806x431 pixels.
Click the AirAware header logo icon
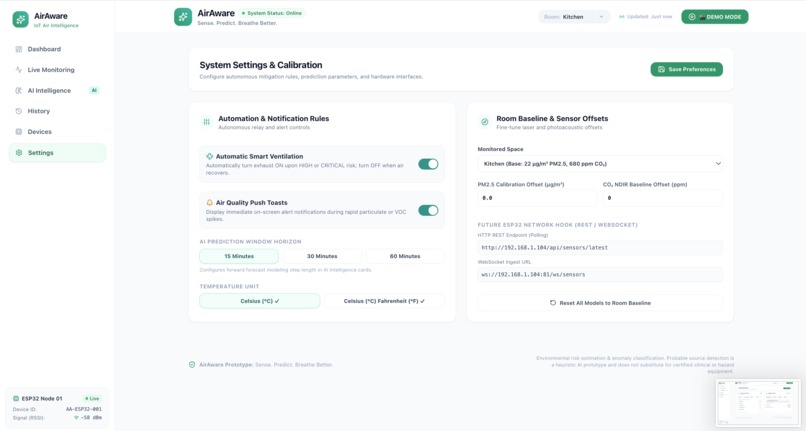182,17
